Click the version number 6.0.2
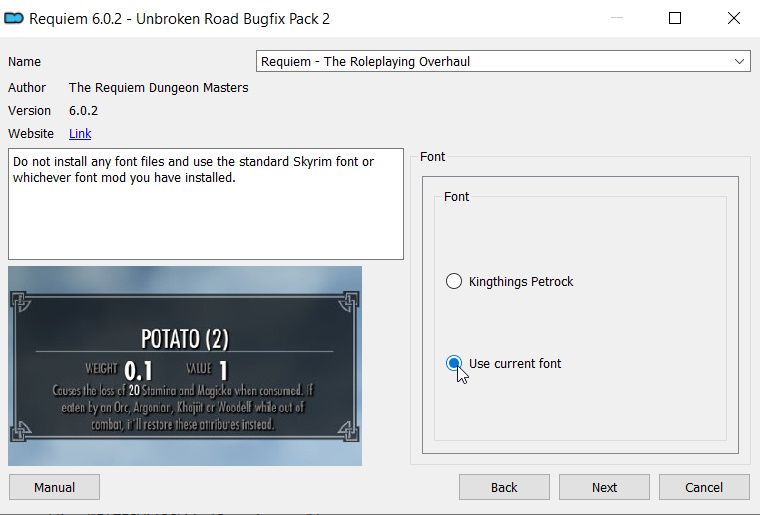Viewport: 760px width, 515px height. point(83,111)
